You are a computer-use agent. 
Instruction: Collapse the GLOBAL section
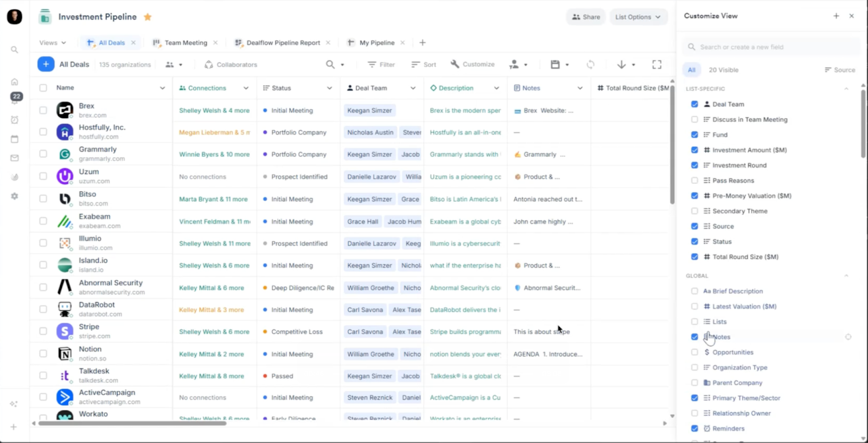846,275
